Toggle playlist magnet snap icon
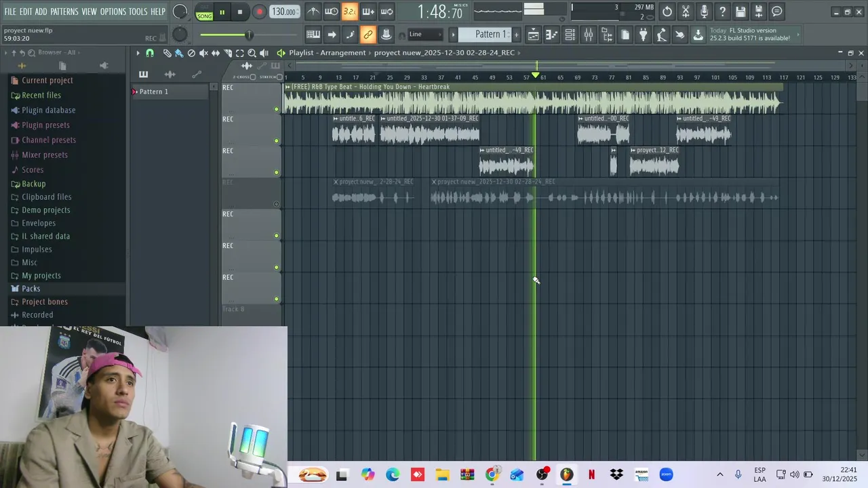868x488 pixels. click(150, 53)
